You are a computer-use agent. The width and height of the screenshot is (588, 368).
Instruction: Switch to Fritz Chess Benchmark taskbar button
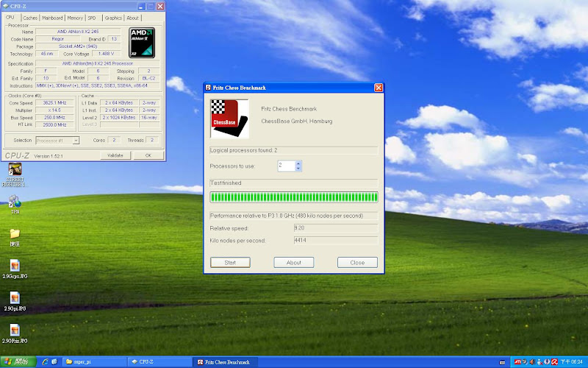coord(226,362)
